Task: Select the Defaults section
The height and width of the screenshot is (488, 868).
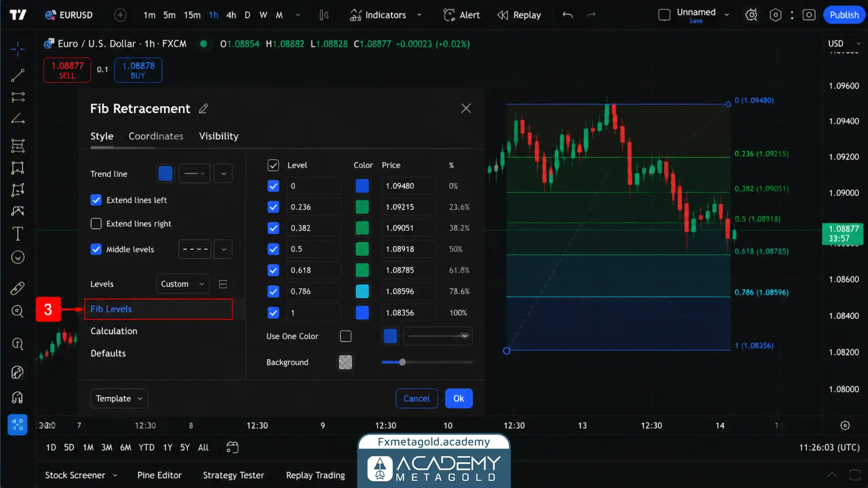Action: point(108,353)
